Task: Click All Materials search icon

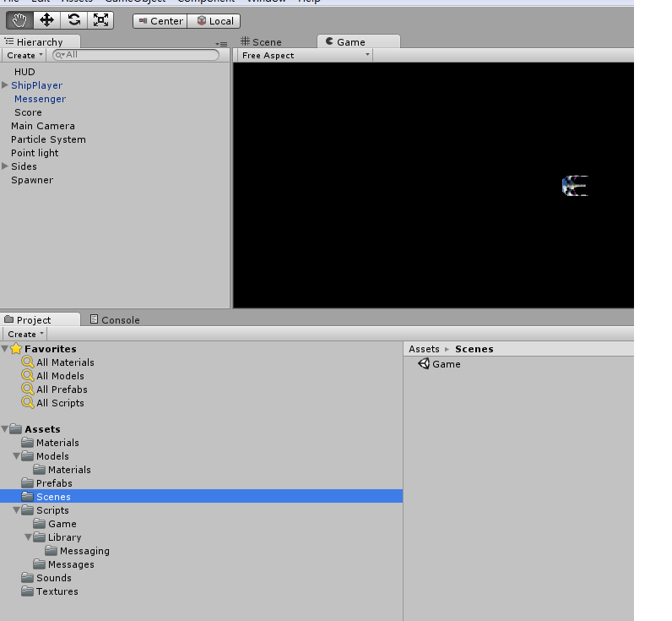Action: click(28, 362)
